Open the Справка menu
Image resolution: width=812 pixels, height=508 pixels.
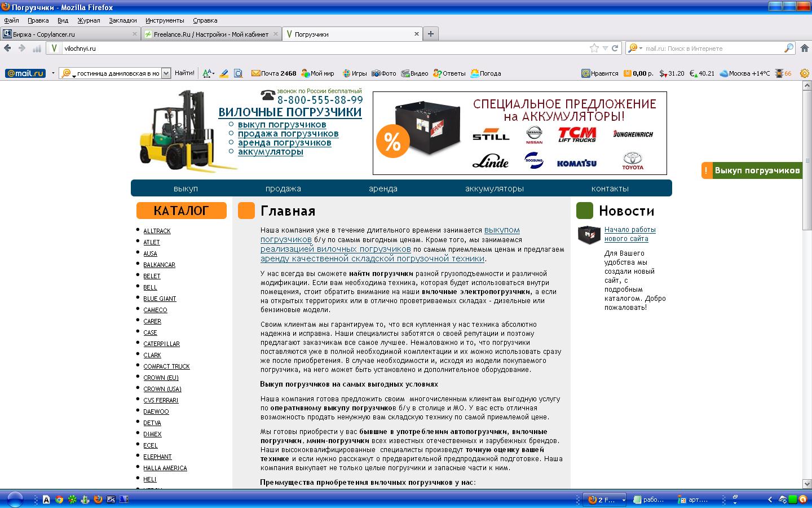(x=205, y=20)
